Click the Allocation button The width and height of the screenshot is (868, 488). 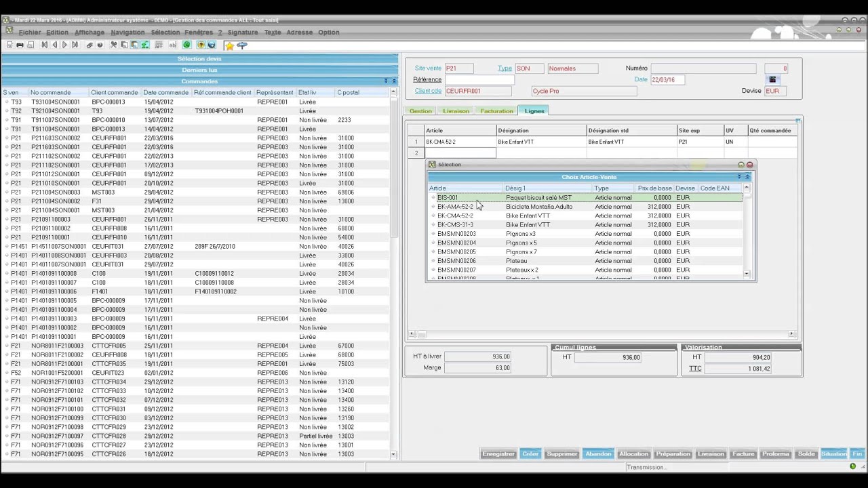pos(634,454)
